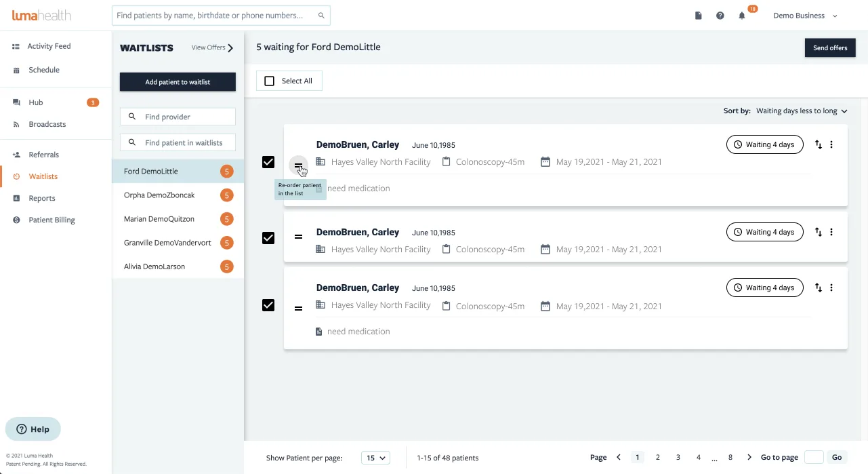Click the Schedule calendar sidebar icon
This screenshot has width=868, height=474.
[16, 70]
